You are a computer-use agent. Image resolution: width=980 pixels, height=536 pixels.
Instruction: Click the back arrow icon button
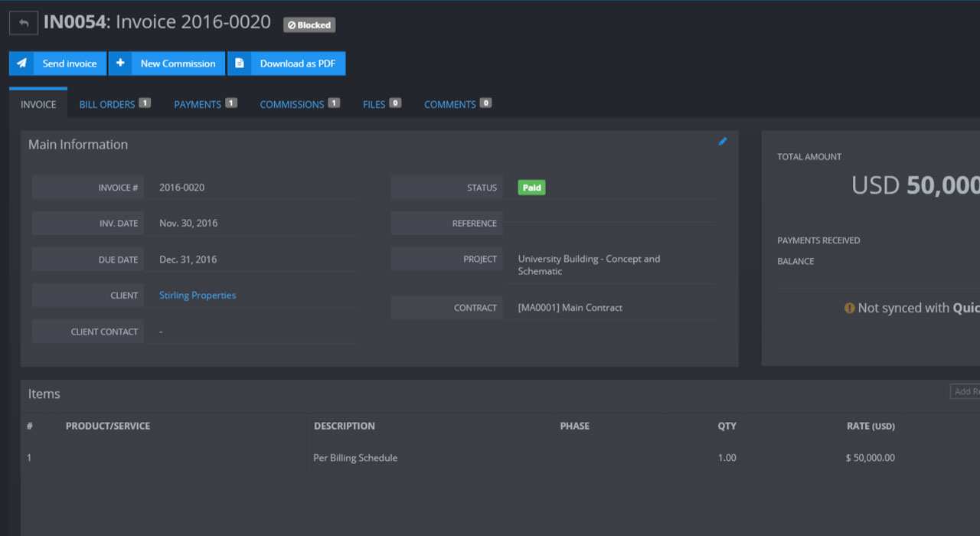point(24,23)
